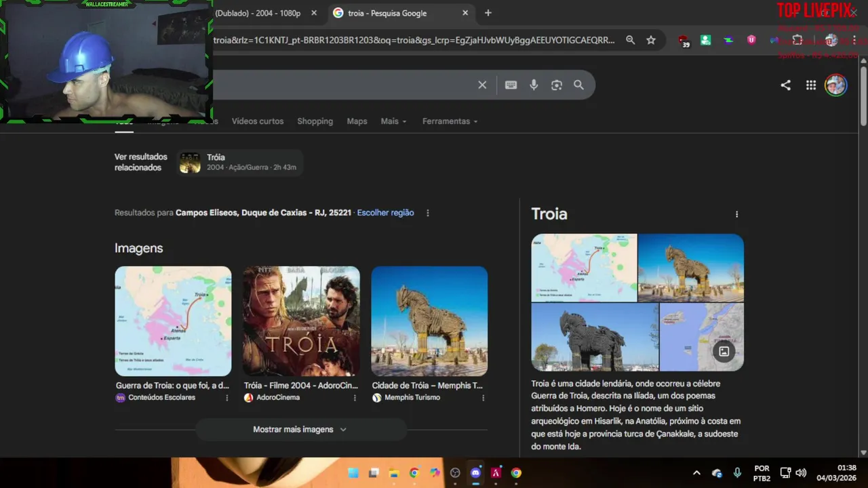Open the dark horse statue in knowledge panel

pyautogui.click(x=595, y=337)
